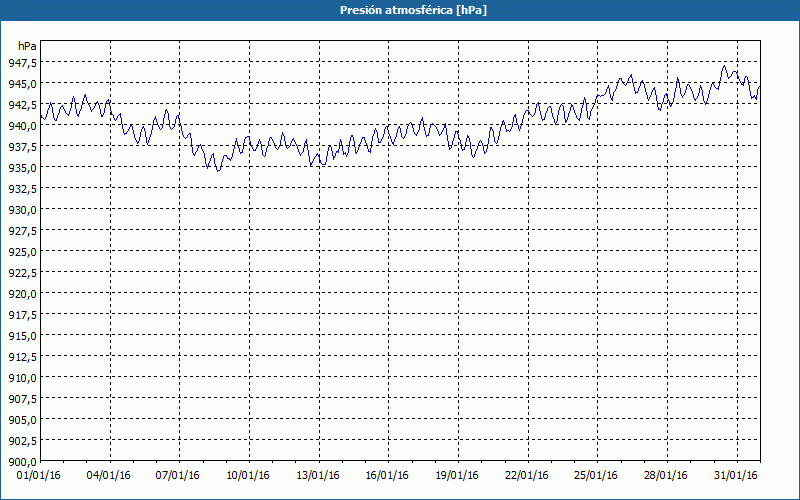Image resolution: width=800 pixels, height=500 pixels.
Task: Click the 19/01/16 date label
Action: point(457,476)
